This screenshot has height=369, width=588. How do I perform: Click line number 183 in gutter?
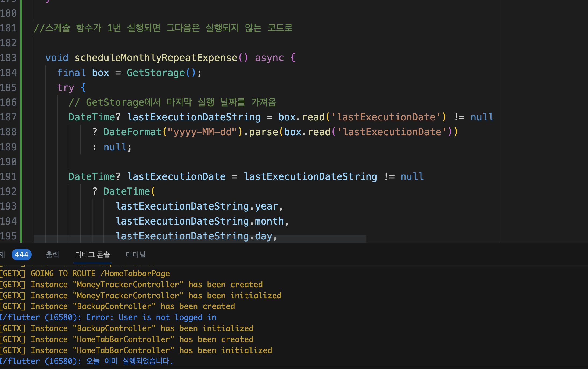(x=9, y=58)
